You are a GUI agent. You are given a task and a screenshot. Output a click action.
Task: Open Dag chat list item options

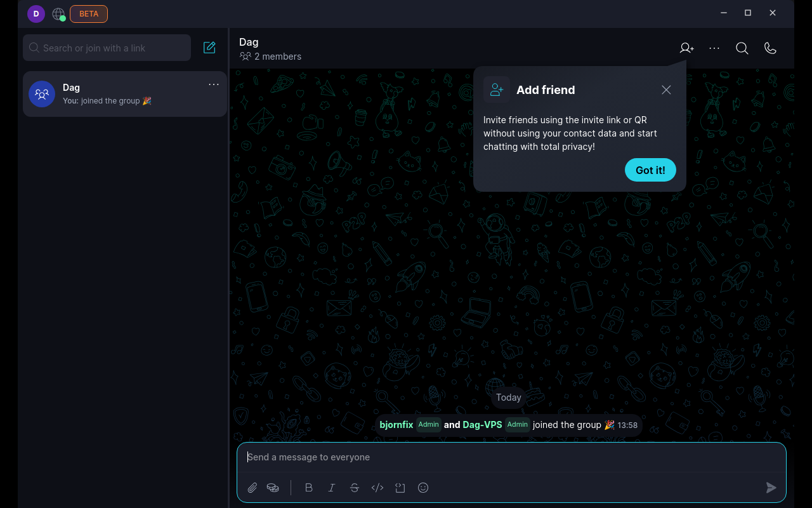tap(214, 84)
